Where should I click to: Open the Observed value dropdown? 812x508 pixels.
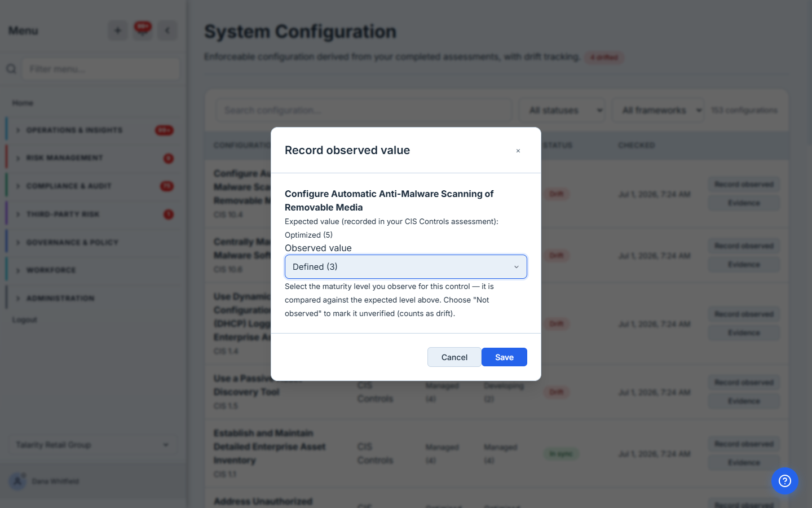pyautogui.click(x=406, y=267)
